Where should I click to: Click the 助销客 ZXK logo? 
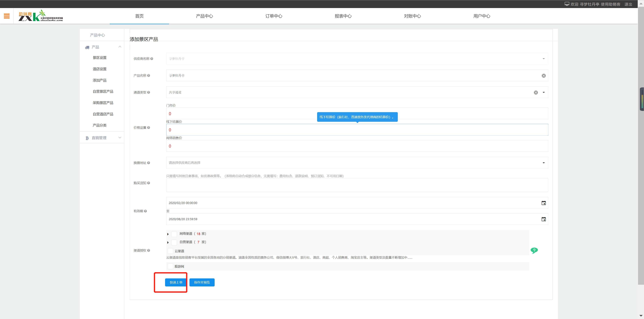tap(41, 16)
